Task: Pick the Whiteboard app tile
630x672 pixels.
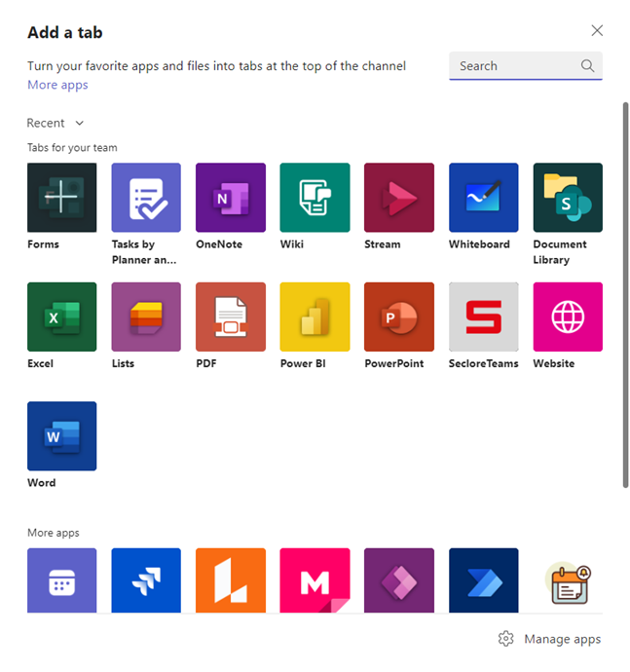Action: [x=483, y=197]
